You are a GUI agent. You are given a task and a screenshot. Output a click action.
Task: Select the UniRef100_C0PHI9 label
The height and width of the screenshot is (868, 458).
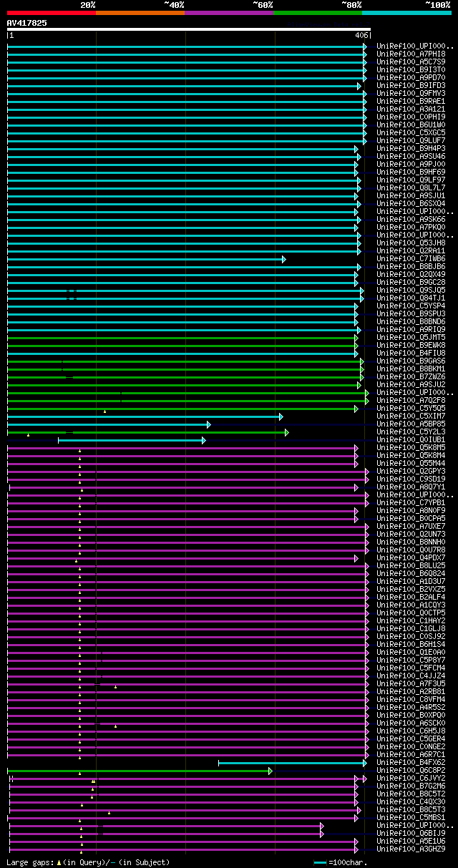(411, 117)
